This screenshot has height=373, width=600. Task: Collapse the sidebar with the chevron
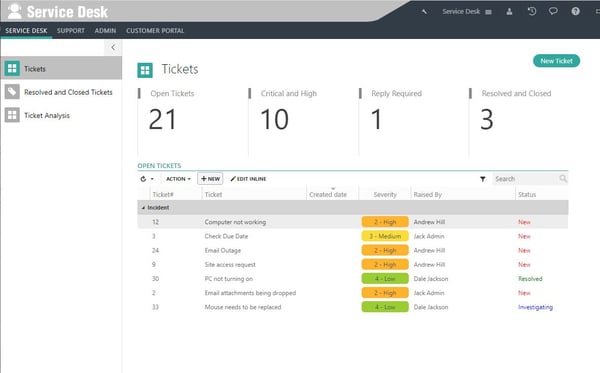coord(113,47)
